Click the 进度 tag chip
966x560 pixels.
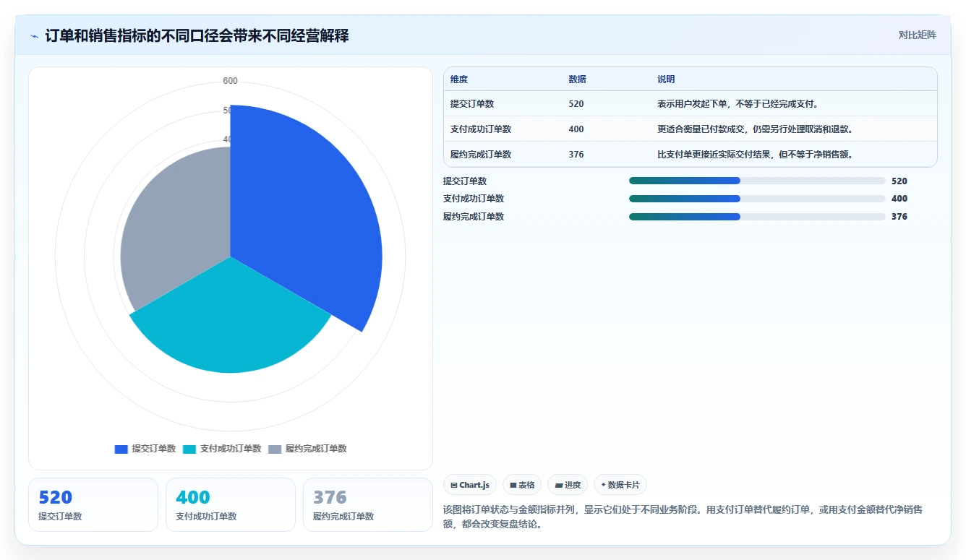pyautogui.click(x=568, y=485)
